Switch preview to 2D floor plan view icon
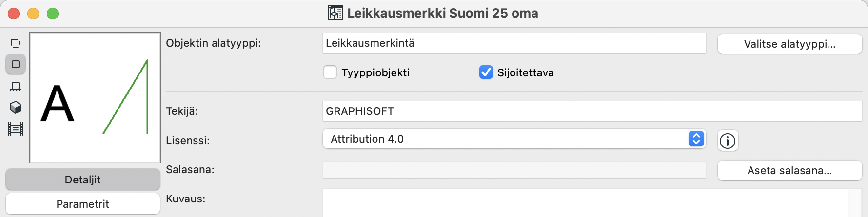 16,86
